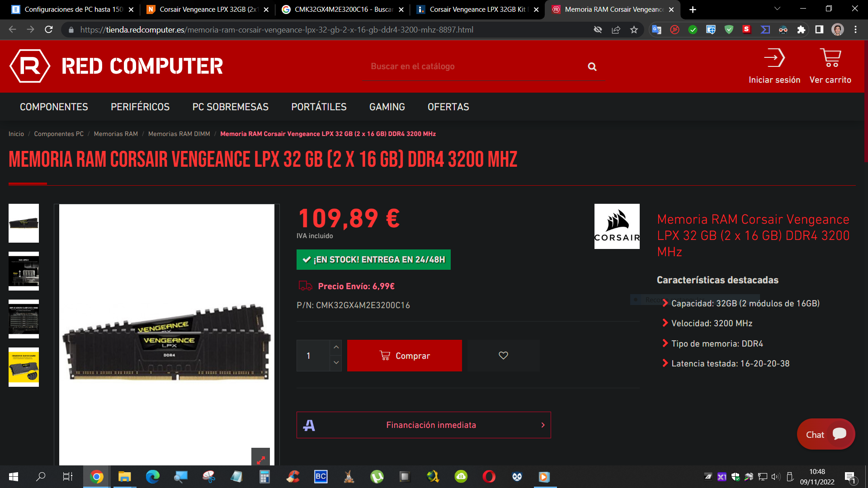Viewport: 868px width, 488px height.
Task: Open the shopping cart icon
Action: click(830, 58)
